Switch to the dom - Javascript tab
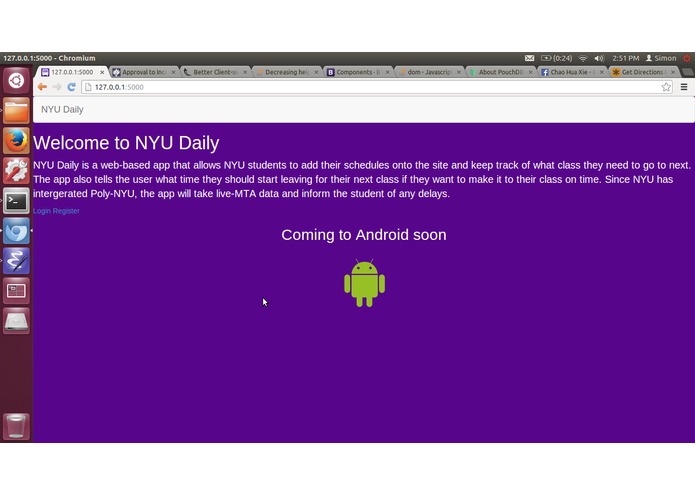695x494 pixels. pyautogui.click(x=429, y=72)
